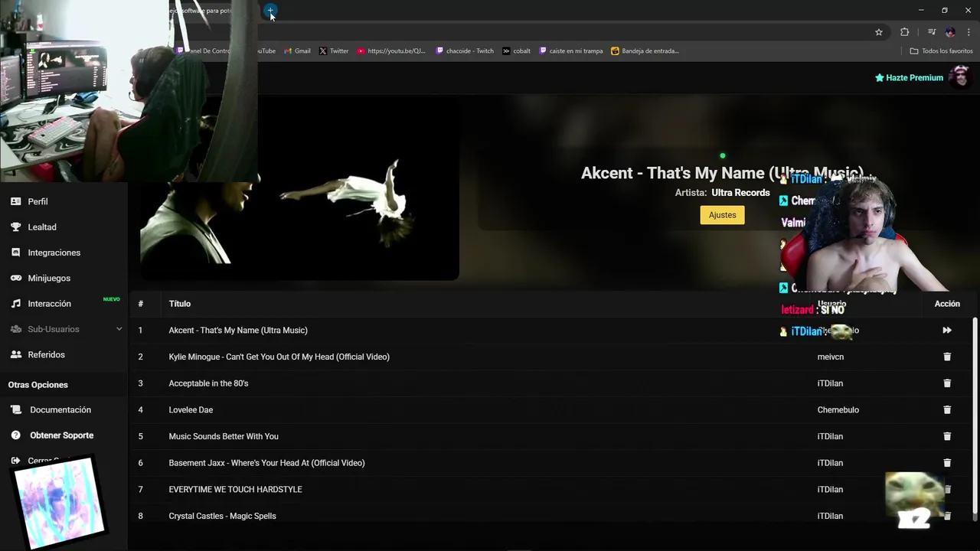Delete Kylie Minogue song from the queue
980x551 pixels.
[x=947, y=357]
